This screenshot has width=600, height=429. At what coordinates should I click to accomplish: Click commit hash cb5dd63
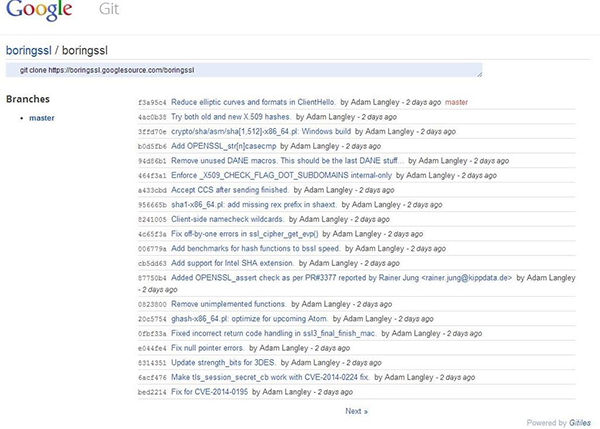tap(152, 263)
